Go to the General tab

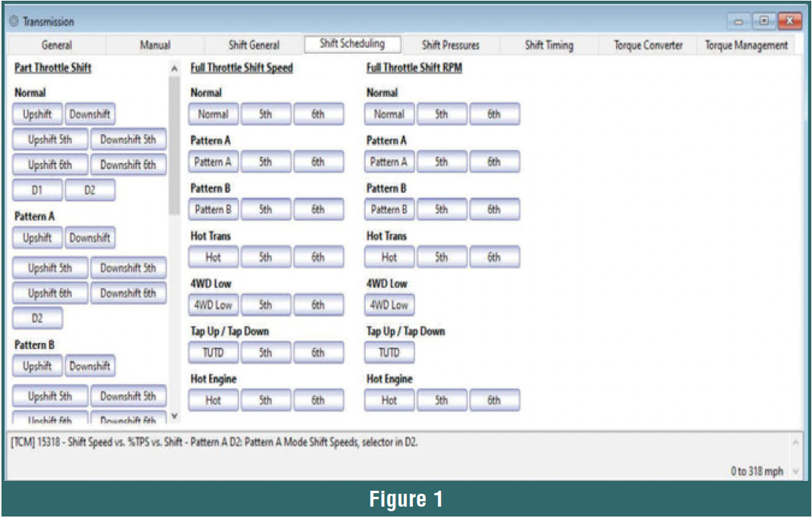[57, 45]
